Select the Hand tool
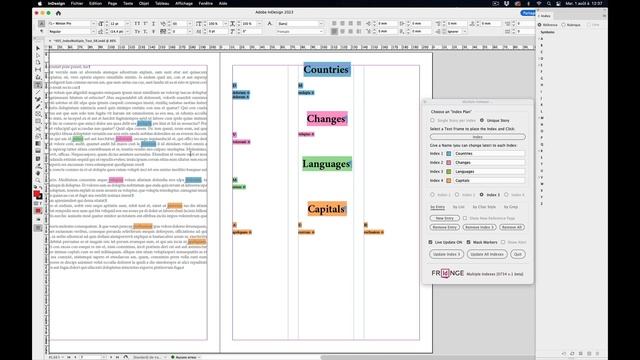Image resolution: width=640 pixels, height=360 pixels. coord(38,173)
